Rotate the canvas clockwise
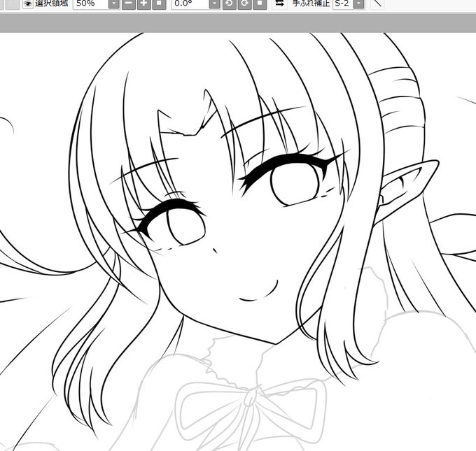Viewport: 476px width, 451px height. tap(244, 4)
